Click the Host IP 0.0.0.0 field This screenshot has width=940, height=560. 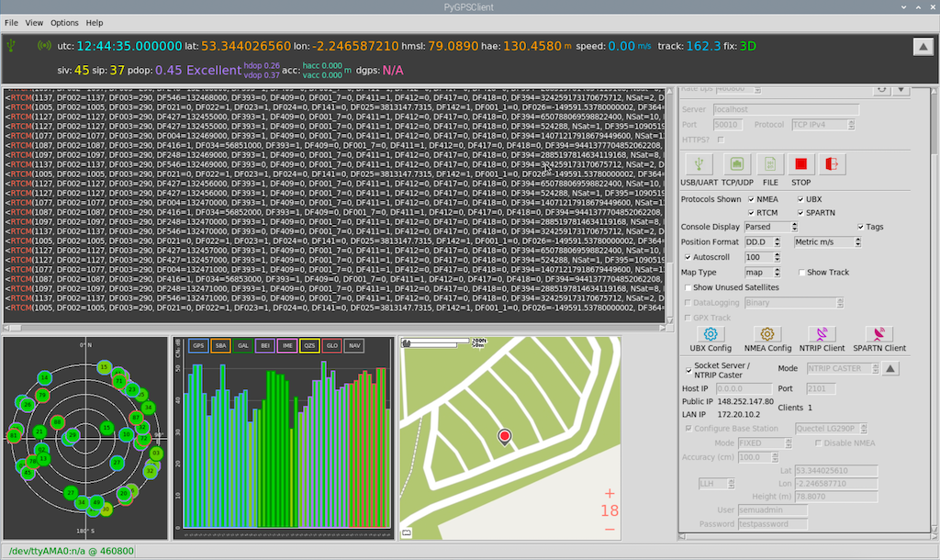click(x=744, y=388)
